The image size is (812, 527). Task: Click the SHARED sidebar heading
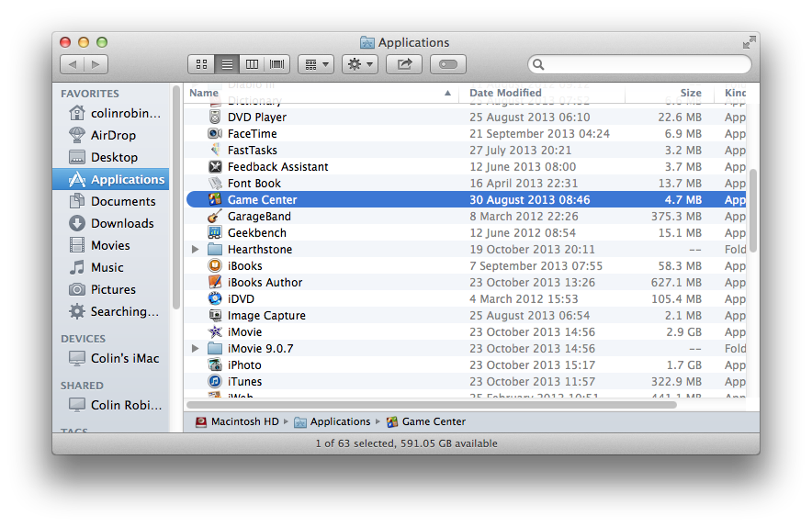coord(82,386)
